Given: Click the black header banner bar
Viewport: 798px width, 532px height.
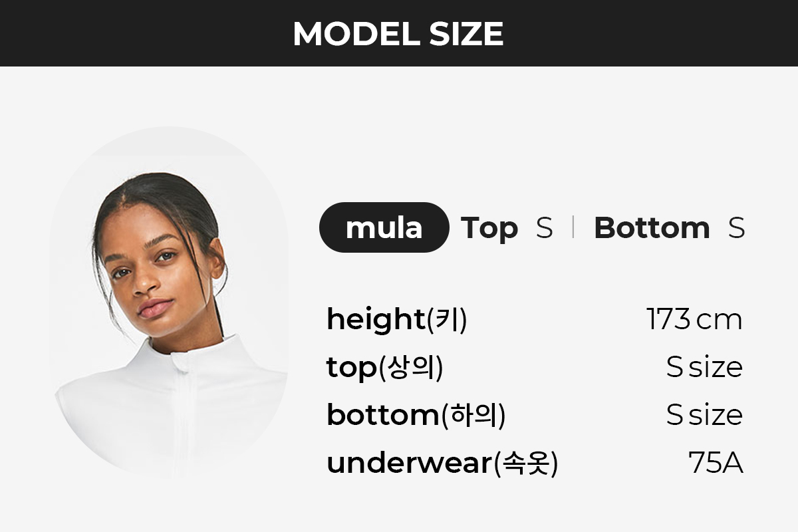Looking at the screenshot, I should click(399, 33).
